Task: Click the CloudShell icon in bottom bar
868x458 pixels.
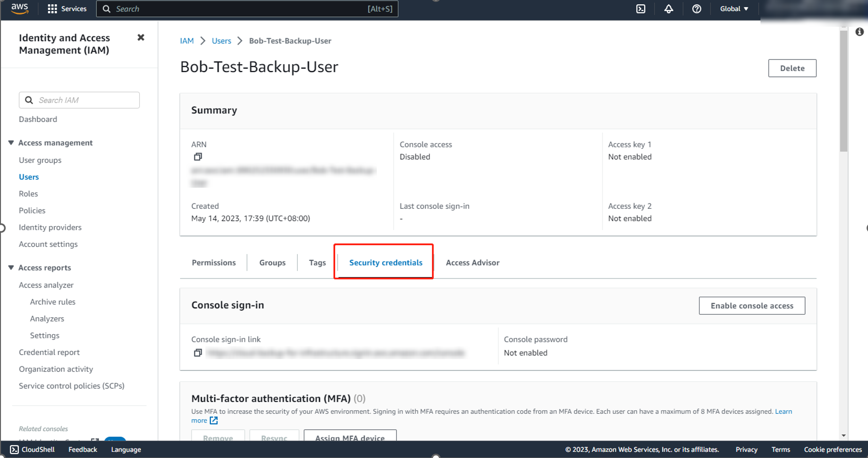Action: 14,449
